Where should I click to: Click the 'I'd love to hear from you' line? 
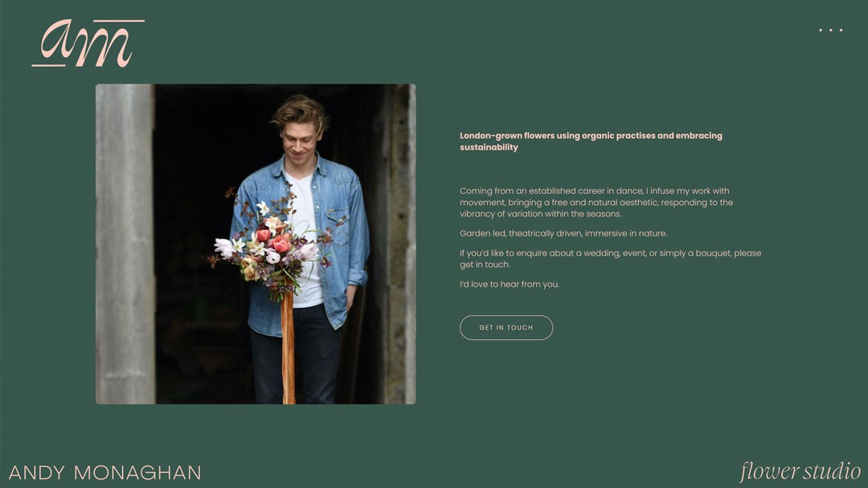(x=510, y=284)
